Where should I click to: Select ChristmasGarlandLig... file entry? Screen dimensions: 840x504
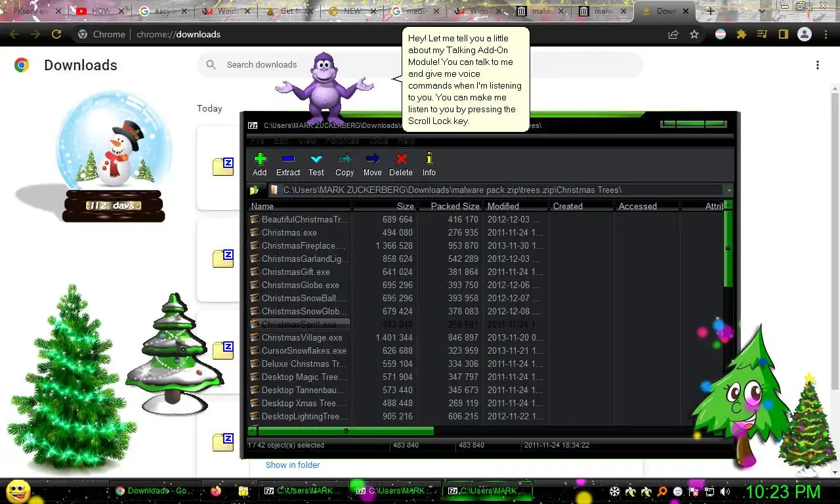click(299, 259)
